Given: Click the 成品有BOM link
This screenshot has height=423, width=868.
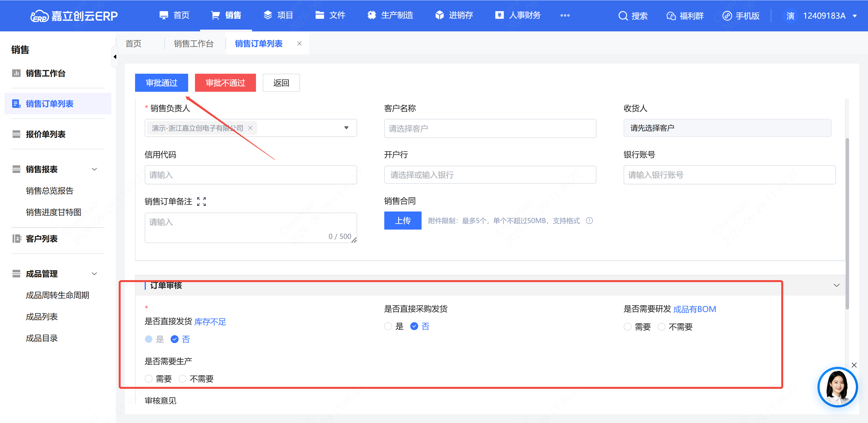Looking at the screenshot, I should point(695,309).
